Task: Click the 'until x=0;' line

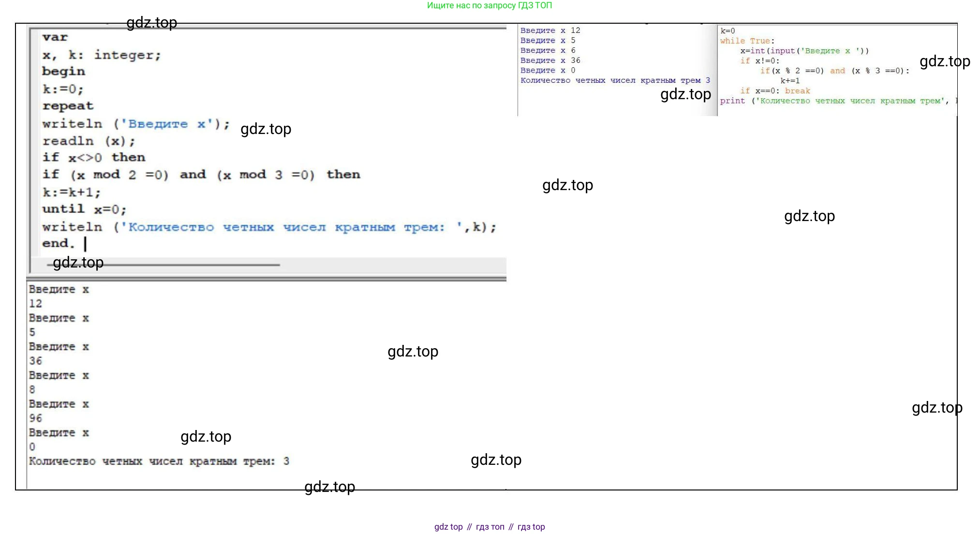Action: 84,209
